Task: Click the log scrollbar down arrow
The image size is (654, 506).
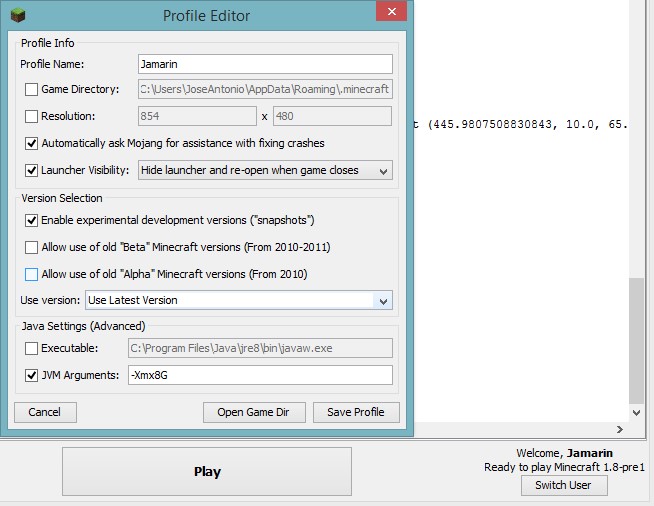Action: pyautogui.click(x=636, y=413)
